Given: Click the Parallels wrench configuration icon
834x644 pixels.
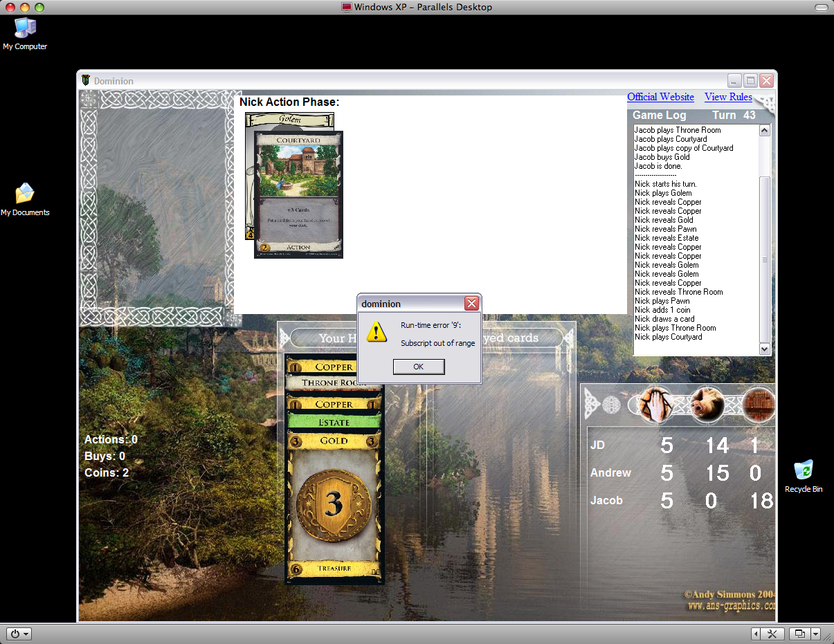Looking at the screenshot, I should pyautogui.click(x=773, y=634).
